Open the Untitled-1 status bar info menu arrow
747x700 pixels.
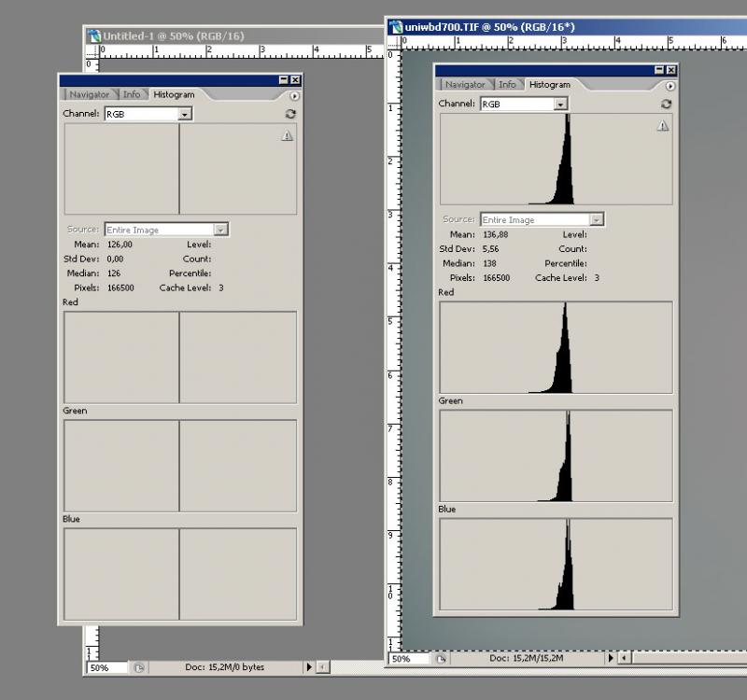click(x=309, y=667)
